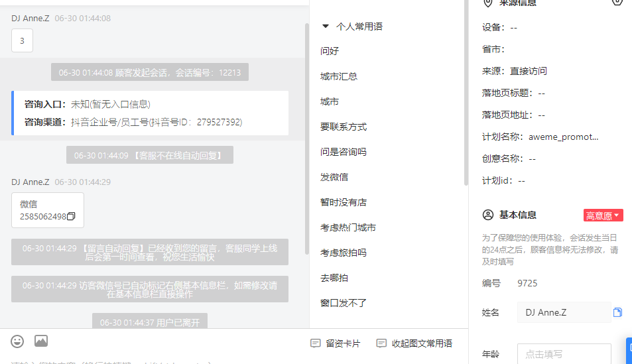Click the right info panel scrollbar

tap(466, 93)
